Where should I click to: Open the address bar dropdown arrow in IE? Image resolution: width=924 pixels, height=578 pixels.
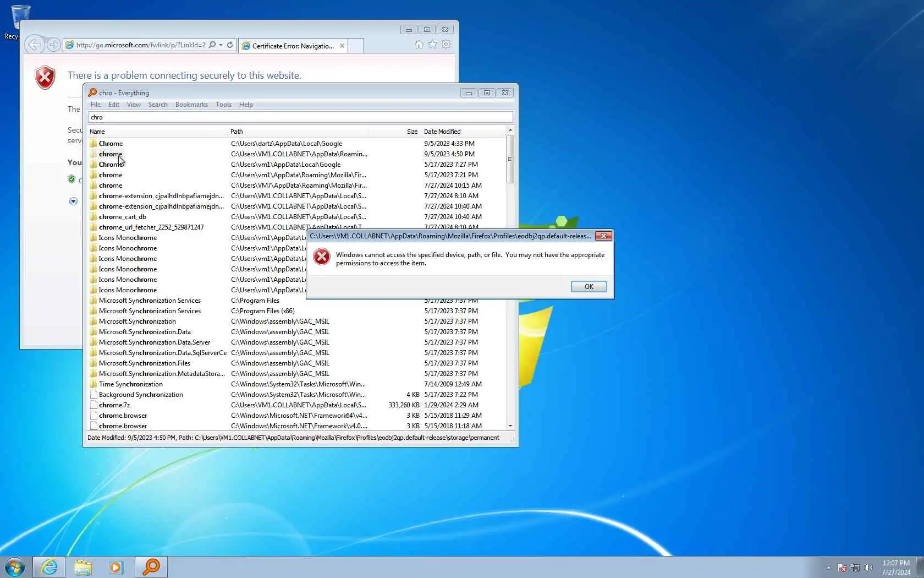click(221, 45)
